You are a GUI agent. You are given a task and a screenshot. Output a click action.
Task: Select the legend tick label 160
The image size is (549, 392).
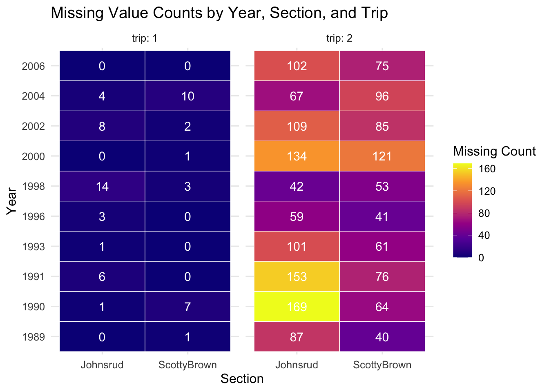point(487,169)
